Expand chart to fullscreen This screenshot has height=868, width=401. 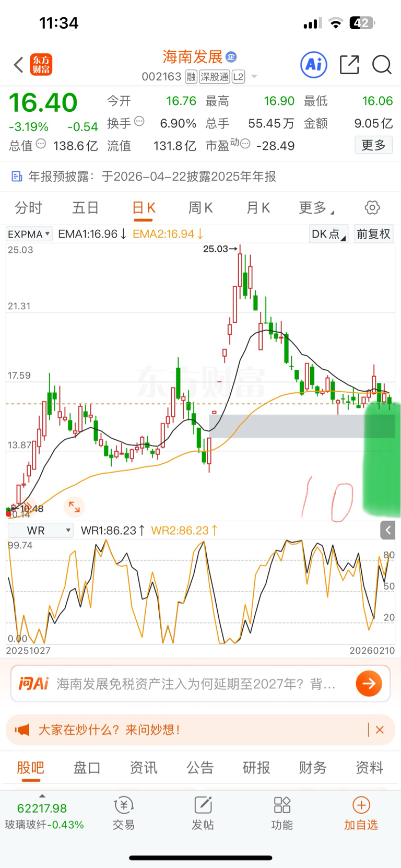click(x=74, y=507)
